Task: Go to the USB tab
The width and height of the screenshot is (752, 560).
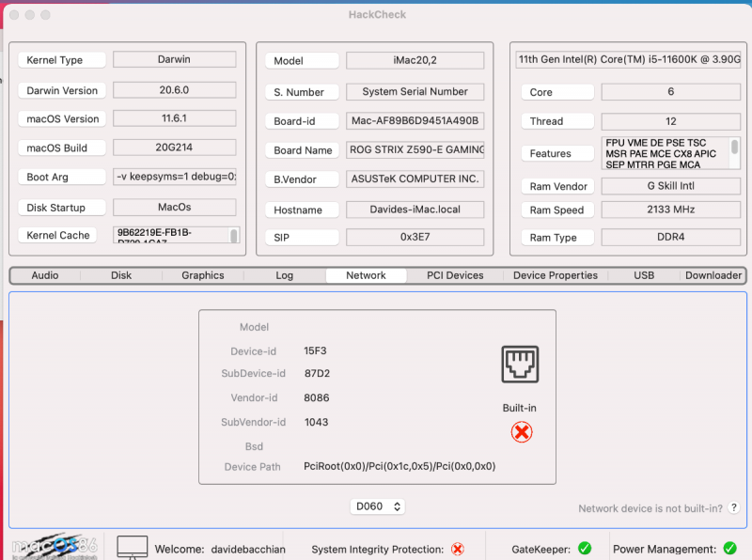Action: (644, 275)
